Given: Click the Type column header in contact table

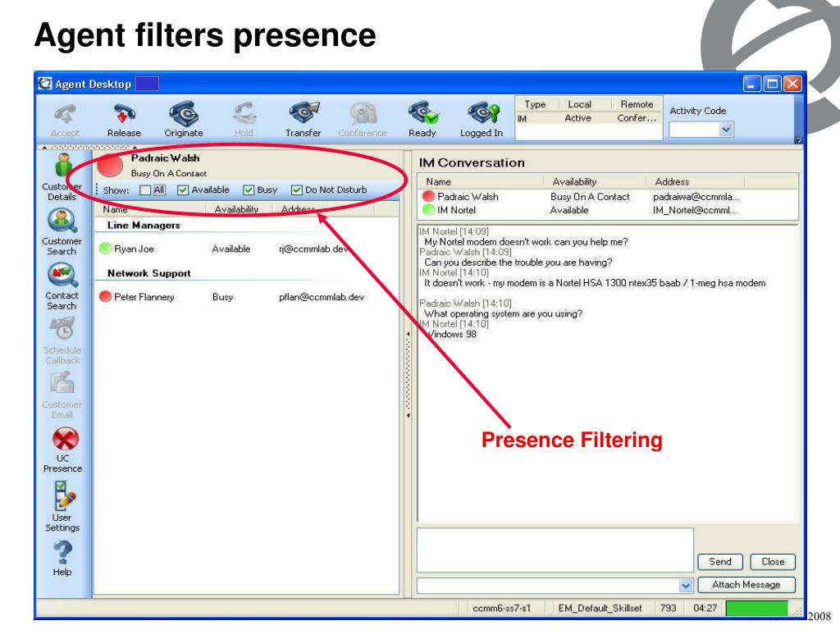Looking at the screenshot, I should point(535,104).
